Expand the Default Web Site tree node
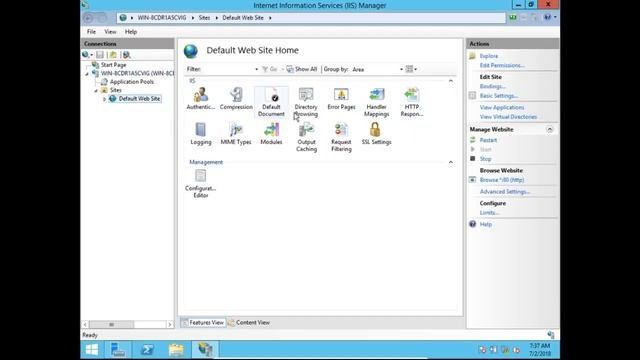The height and width of the screenshot is (360, 640). coord(104,99)
